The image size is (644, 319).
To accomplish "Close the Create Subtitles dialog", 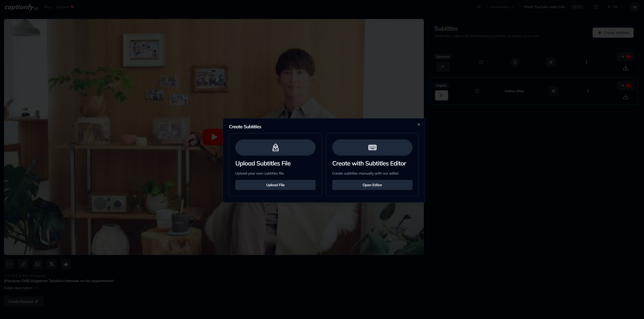I will 419,124.
